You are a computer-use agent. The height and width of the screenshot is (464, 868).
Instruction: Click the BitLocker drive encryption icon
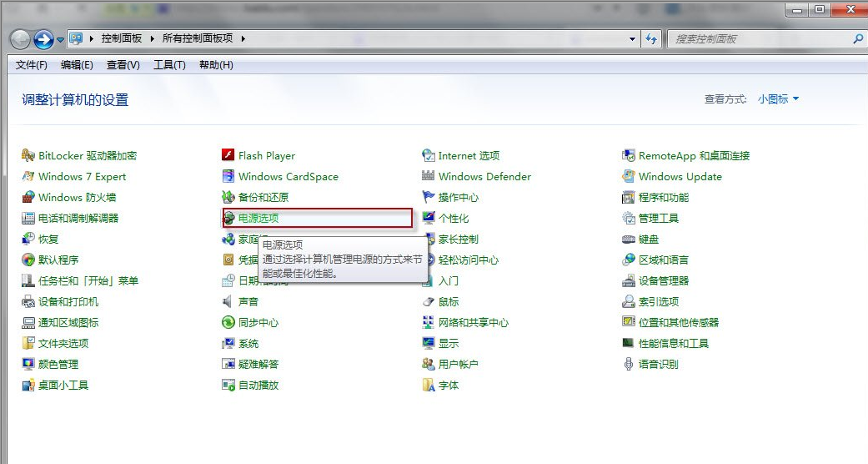tap(28, 155)
